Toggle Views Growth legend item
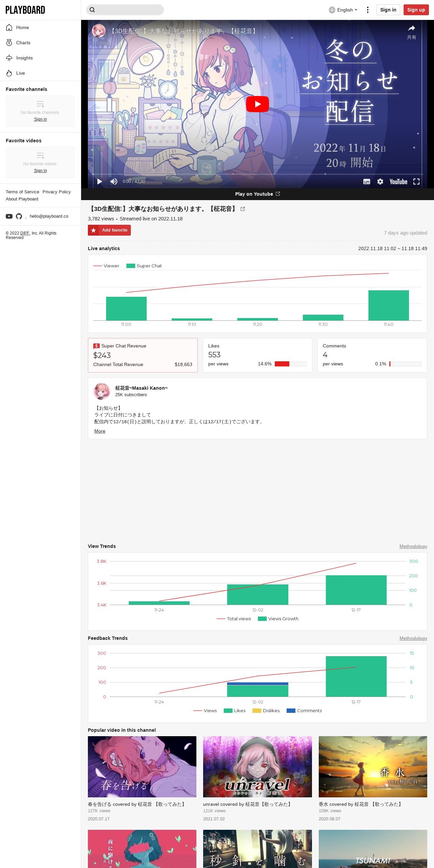 click(278, 619)
